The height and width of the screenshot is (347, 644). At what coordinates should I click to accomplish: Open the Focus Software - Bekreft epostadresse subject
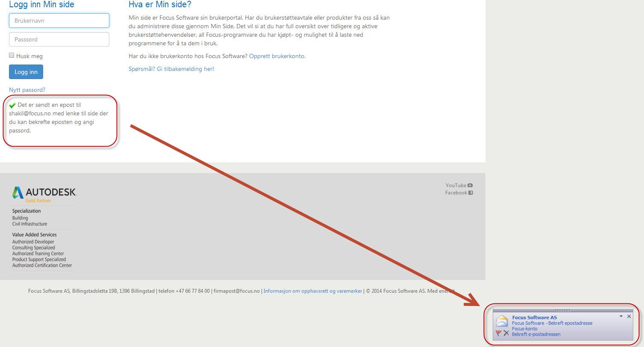552,323
